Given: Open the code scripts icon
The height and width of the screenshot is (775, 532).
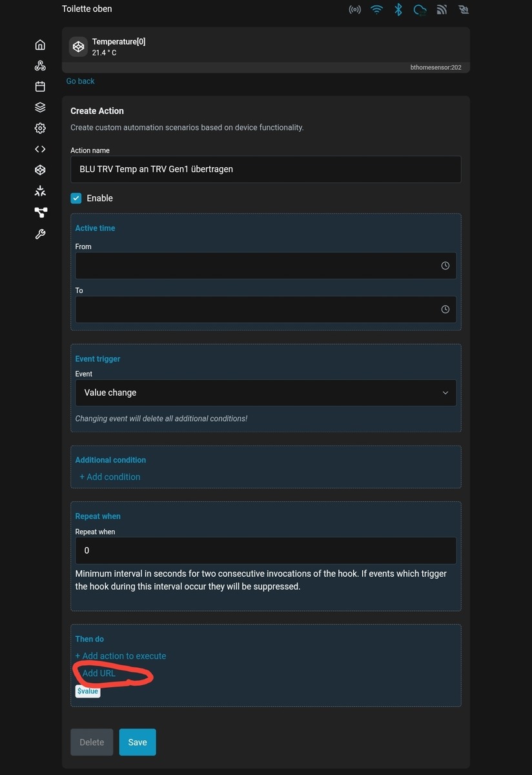Looking at the screenshot, I should click(40, 149).
